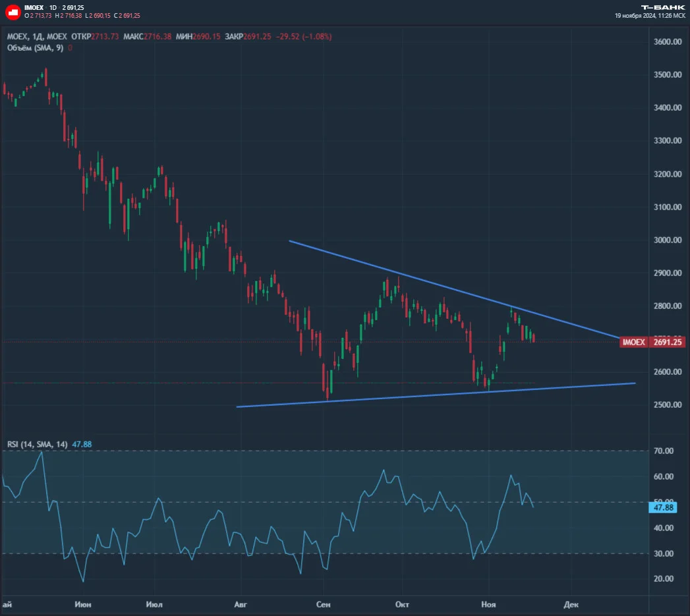Click the 3000.00 price axis label
The width and height of the screenshot is (690, 616).
point(668,240)
